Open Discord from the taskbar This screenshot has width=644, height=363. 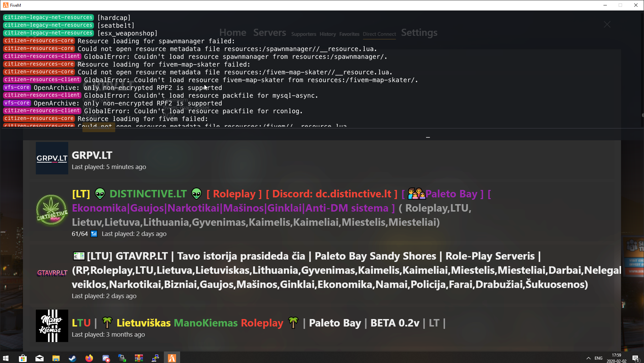[106, 358]
